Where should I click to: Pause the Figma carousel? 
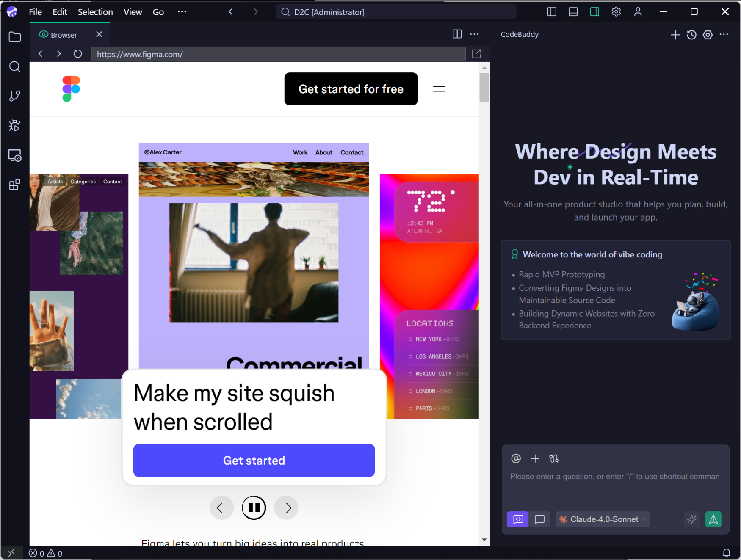pos(254,508)
